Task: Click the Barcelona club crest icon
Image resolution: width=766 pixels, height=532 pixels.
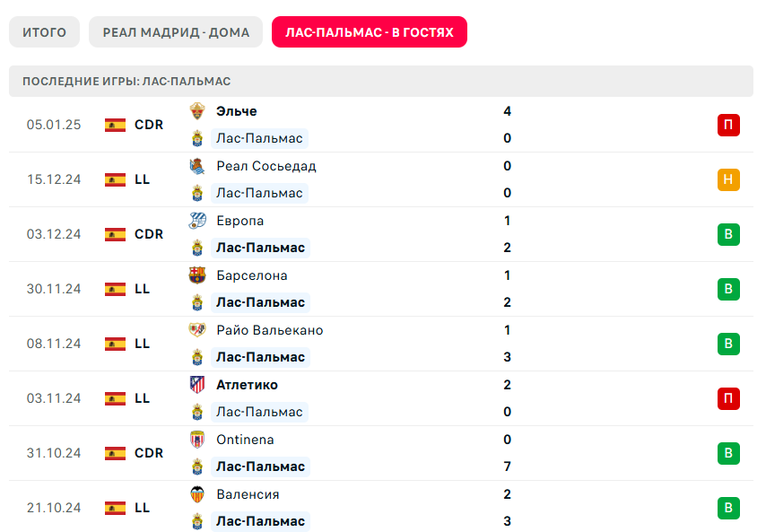Action: click(197, 275)
